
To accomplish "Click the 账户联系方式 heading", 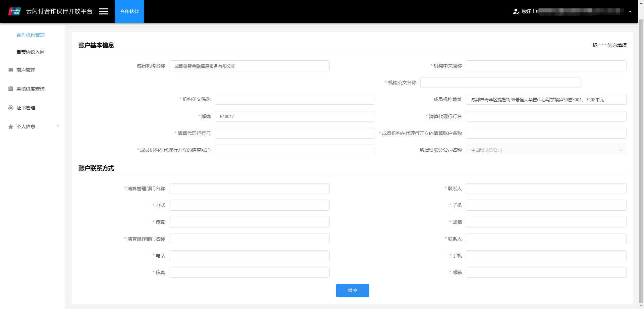I will click(96, 168).
